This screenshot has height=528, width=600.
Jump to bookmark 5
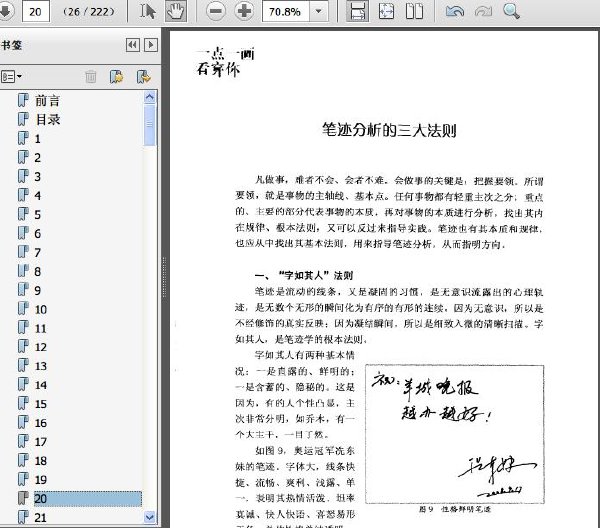point(38,214)
